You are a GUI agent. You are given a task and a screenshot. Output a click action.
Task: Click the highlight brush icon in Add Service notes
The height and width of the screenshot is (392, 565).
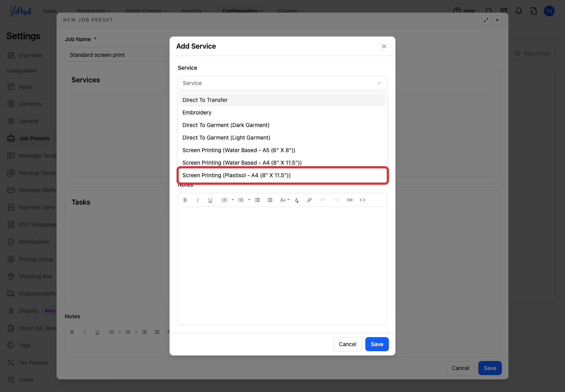[309, 200]
